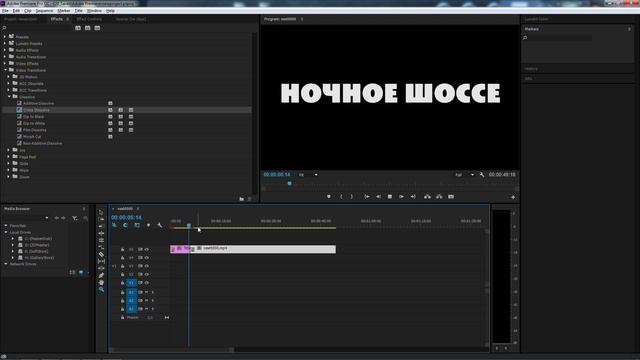The image size is (640, 360).
Task: Go to Out point in Program monitor
Action: [x=413, y=197]
